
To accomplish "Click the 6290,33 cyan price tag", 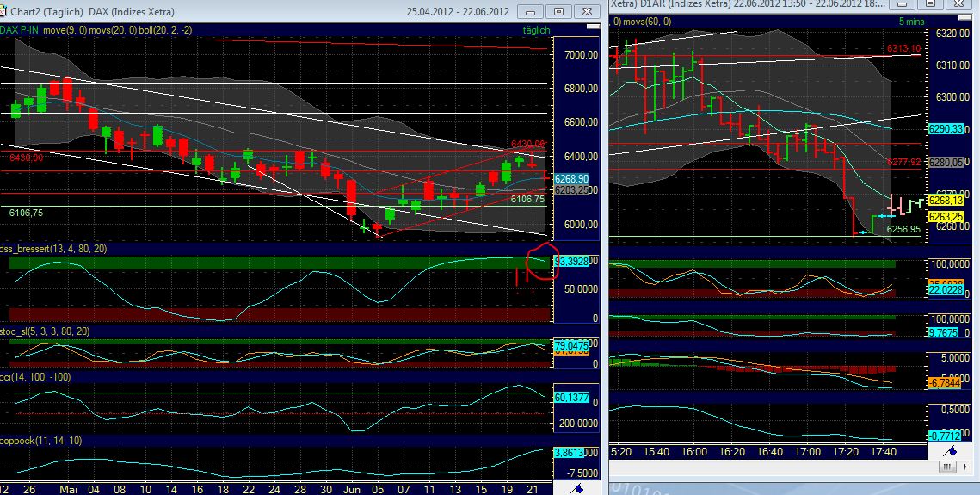I will click(x=946, y=129).
